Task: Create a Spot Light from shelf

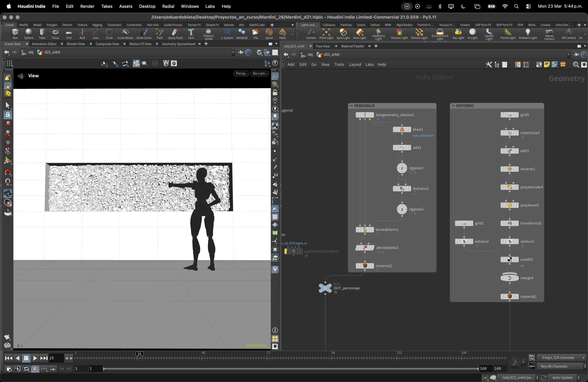Action: [343, 33]
